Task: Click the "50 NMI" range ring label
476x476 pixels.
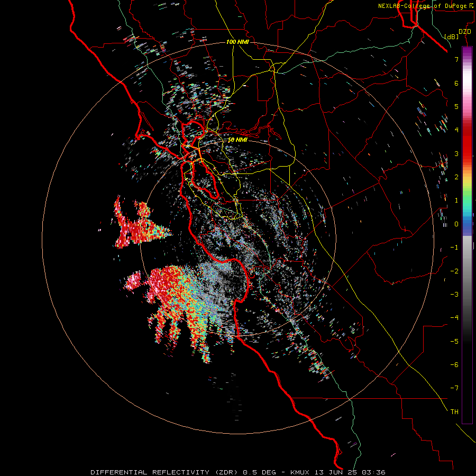Action: [237, 140]
